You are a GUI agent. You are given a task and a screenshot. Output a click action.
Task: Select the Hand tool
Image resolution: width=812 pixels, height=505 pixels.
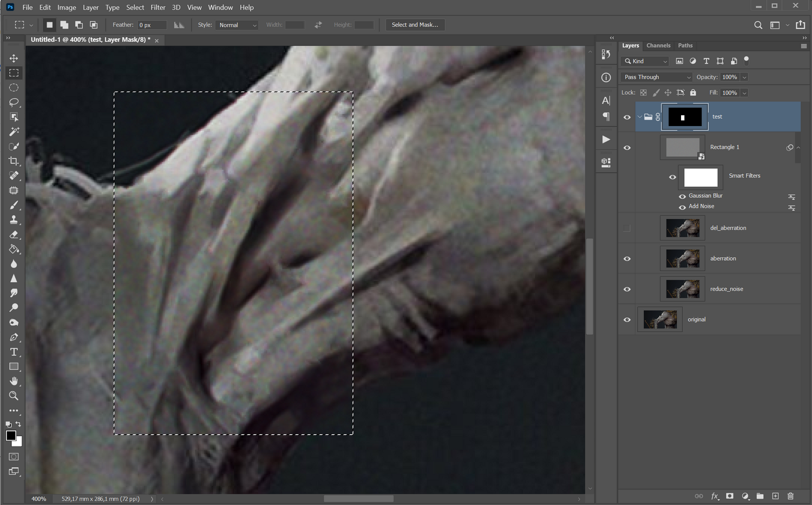(x=14, y=381)
